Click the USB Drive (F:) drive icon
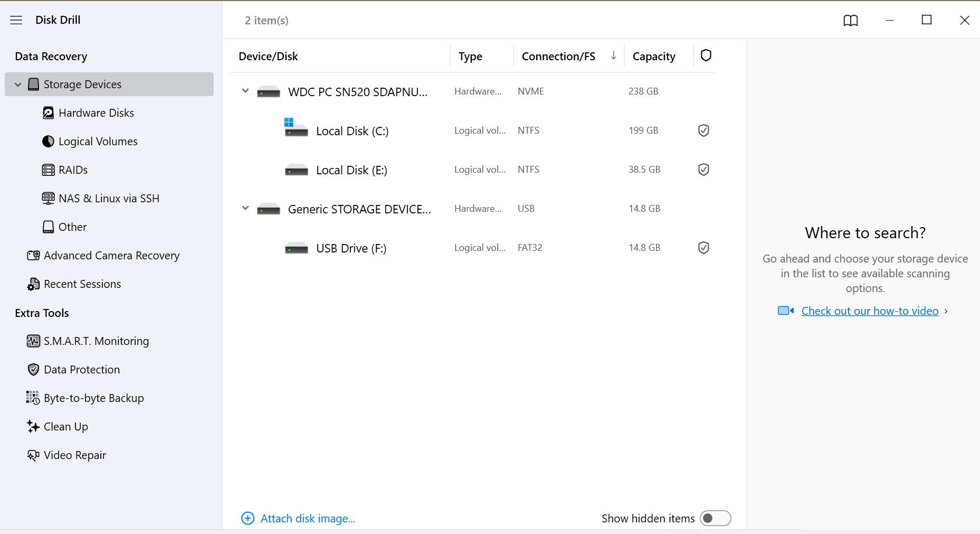Screen dimensions: 980x534 click(296, 248)
